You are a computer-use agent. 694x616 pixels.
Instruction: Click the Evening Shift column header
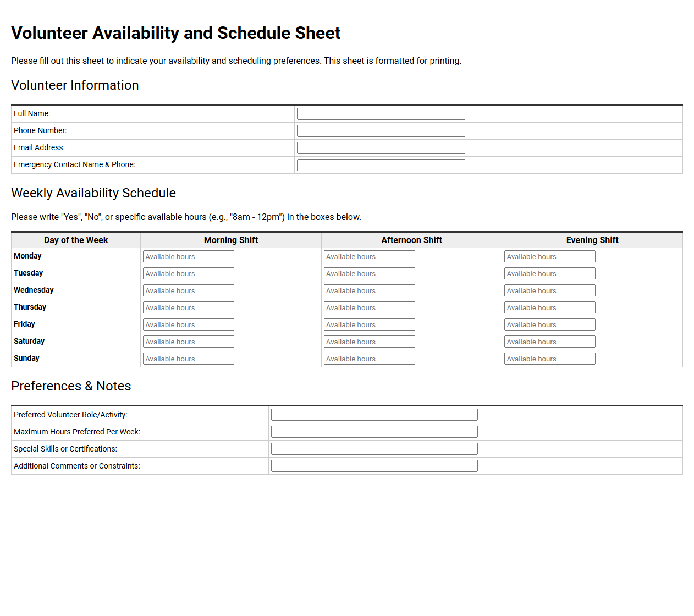592,240
